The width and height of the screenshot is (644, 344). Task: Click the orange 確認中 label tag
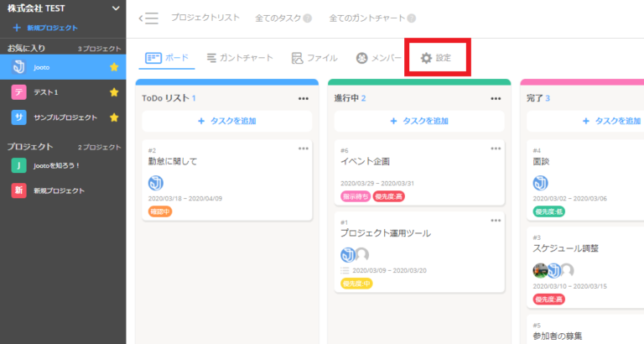click(x=160, y=211)
